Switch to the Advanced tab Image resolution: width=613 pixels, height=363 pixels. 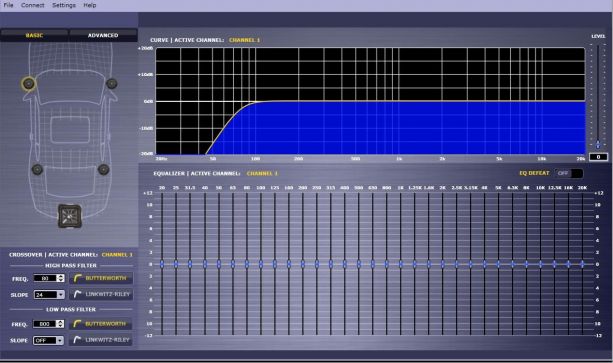(x=103, y=35)
